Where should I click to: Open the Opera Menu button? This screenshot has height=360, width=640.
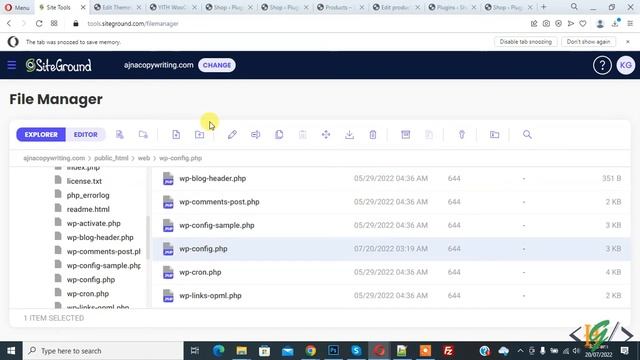(x=17, y=7)
